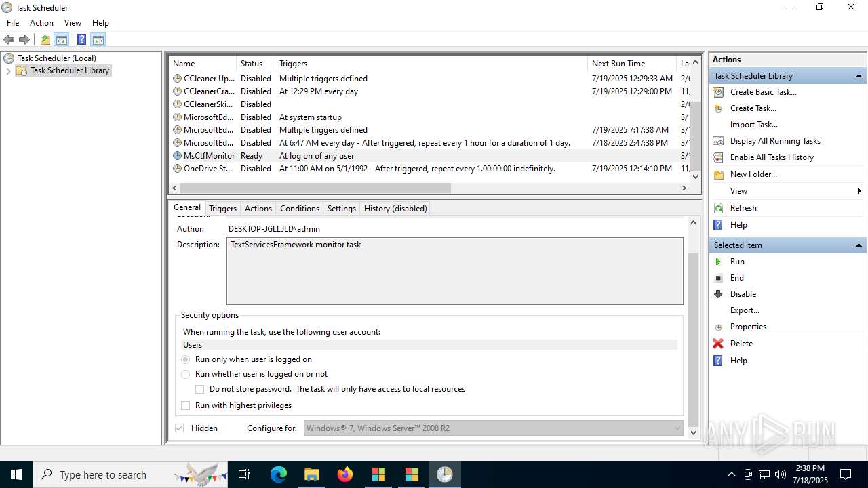Viewport: 868px width, 488px height.
Task: Click Export... action link
Action: tap(745, 310)
